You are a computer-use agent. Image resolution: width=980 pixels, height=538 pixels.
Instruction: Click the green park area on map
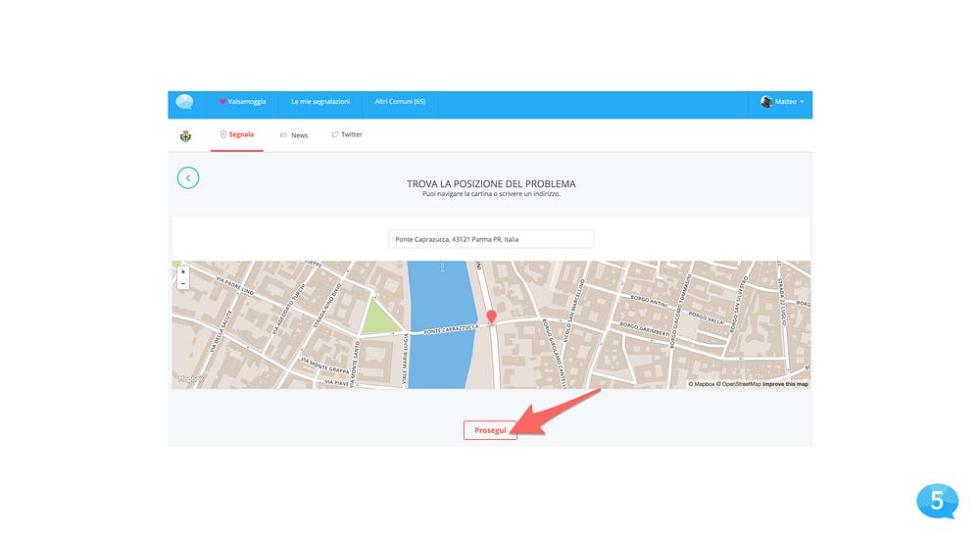coord(378,318)
